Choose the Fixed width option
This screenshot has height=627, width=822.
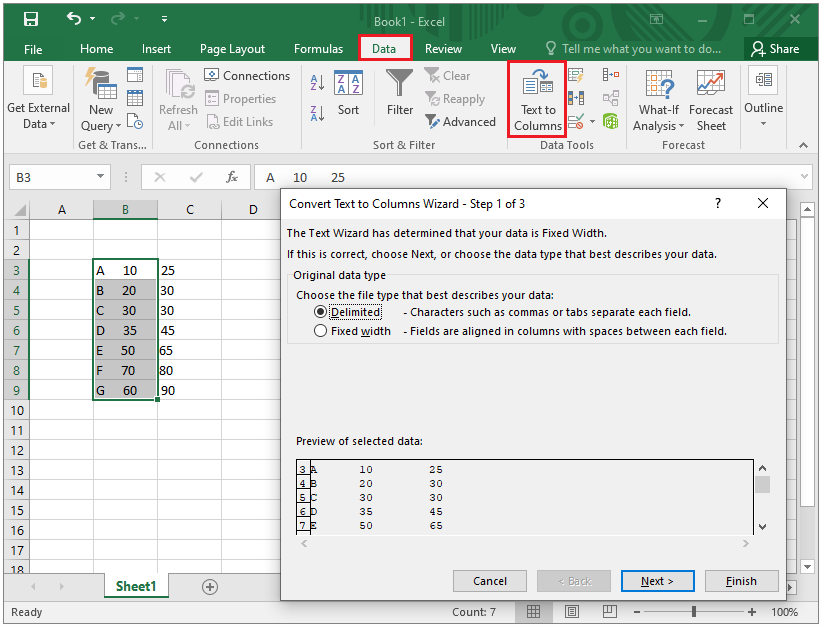[x=320, y=329]
